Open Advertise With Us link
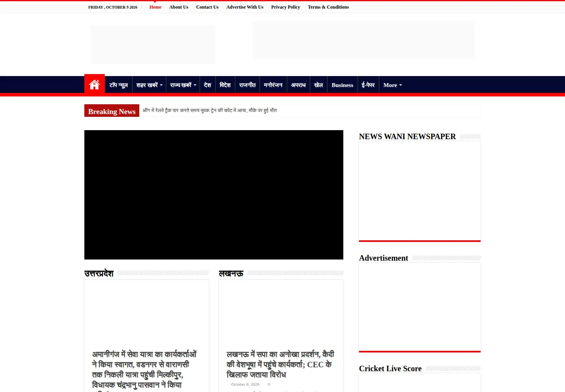This screenshot has height=392, width=565. [x=245, y=7]
